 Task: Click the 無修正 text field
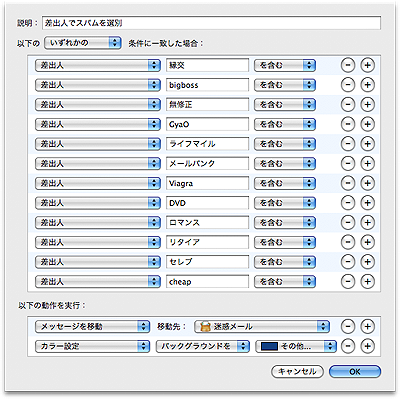pos(207,105)
